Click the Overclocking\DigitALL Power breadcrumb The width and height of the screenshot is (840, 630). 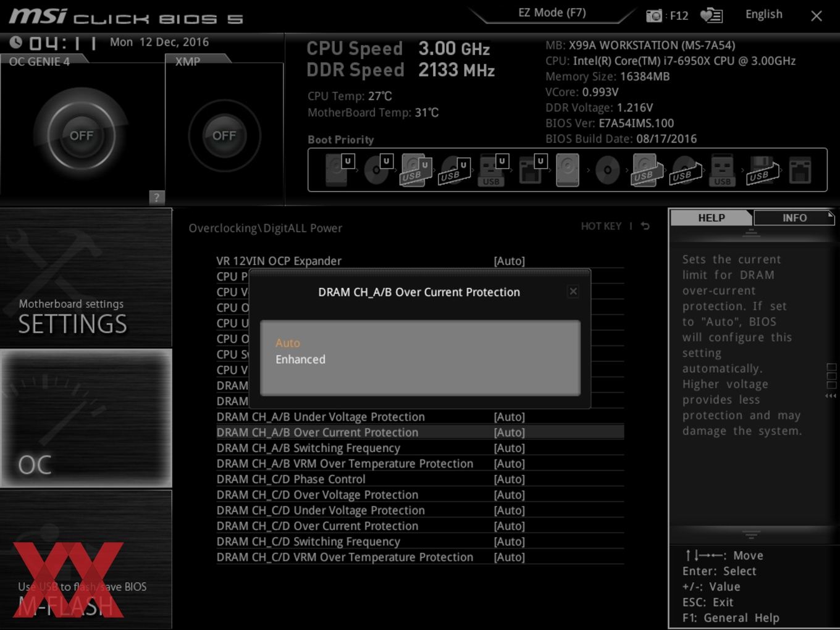265,228
